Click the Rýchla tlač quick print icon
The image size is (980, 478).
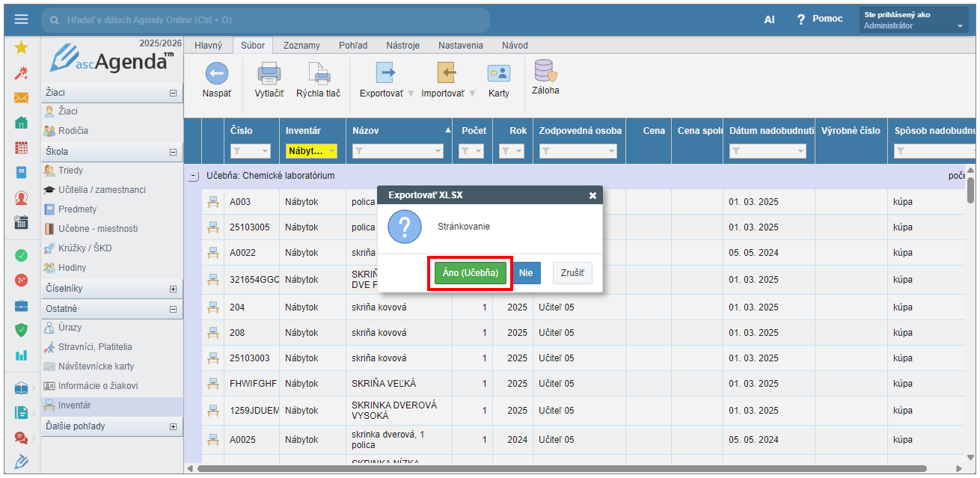(319, 73)
